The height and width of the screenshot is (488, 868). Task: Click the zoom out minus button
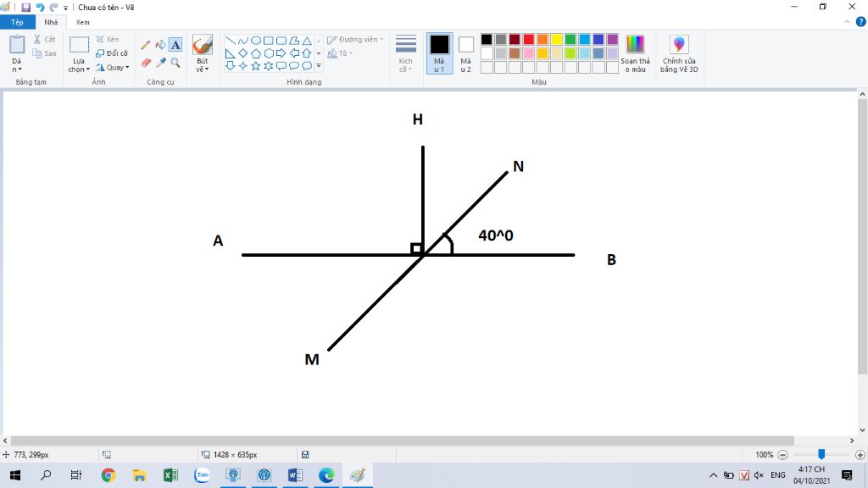(x=782, y=455)
